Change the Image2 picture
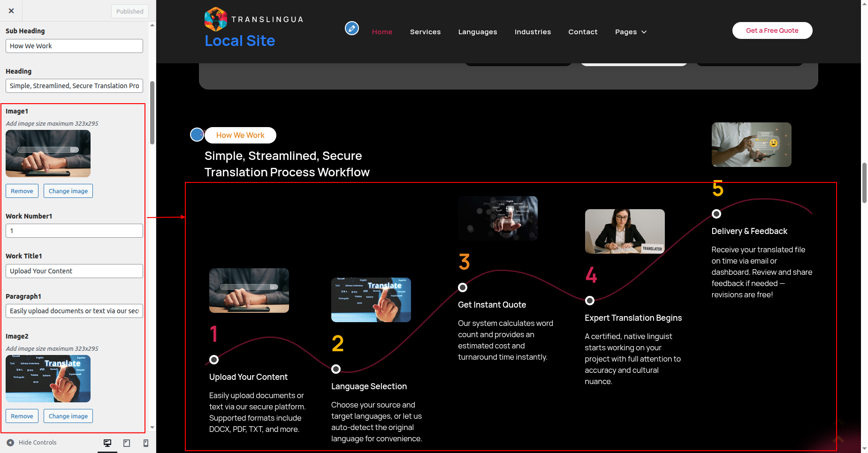Viewport: 868px width, 453px height. [68, 416]
